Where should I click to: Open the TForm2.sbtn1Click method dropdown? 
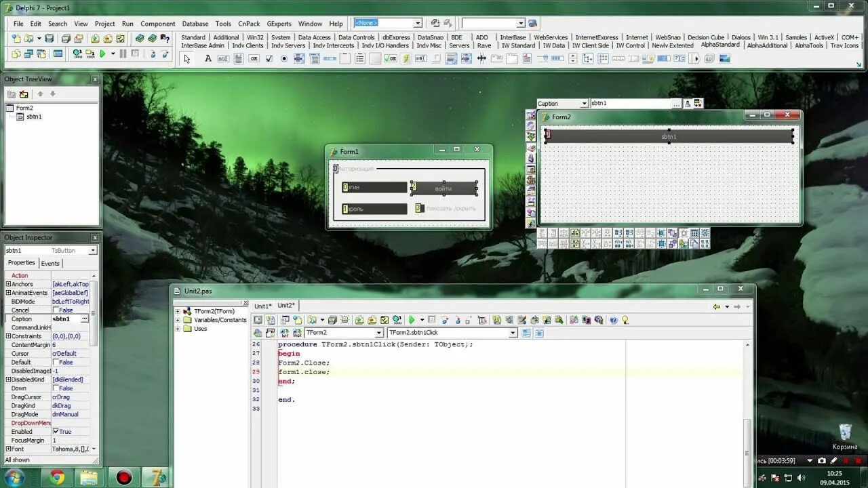[x=513, y=333]
